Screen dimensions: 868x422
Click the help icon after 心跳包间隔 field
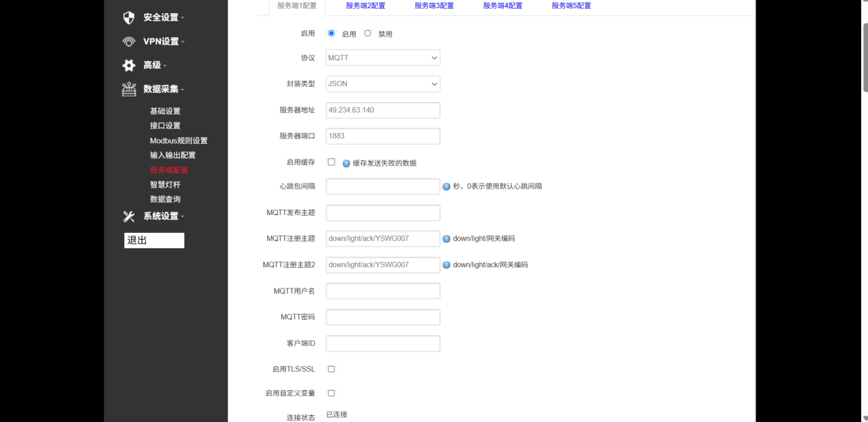[446, 186]
